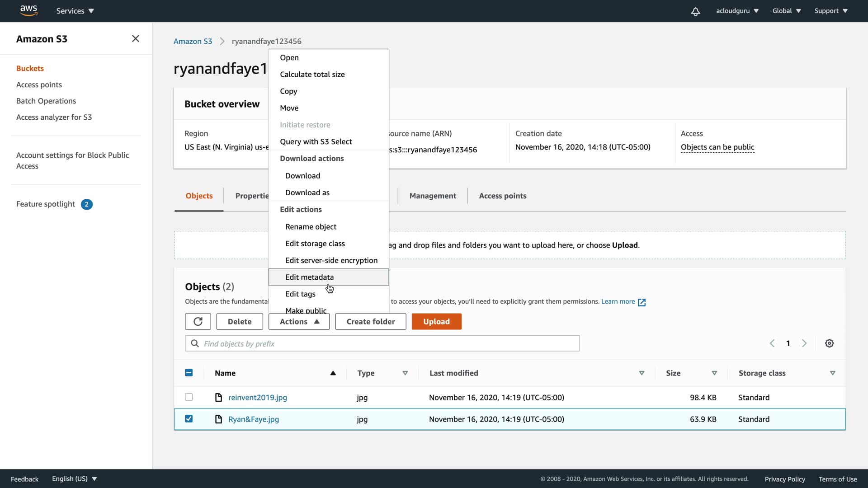Go to next page arrow
This screenshot has height=488, width=868.
pyautogui.click(x=804, y=343)
